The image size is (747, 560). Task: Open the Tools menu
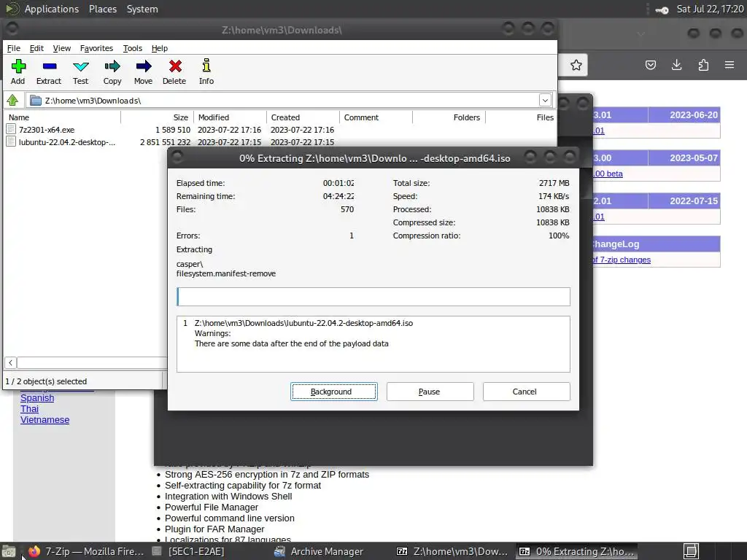pyautogui.click(x=133, y=48)
